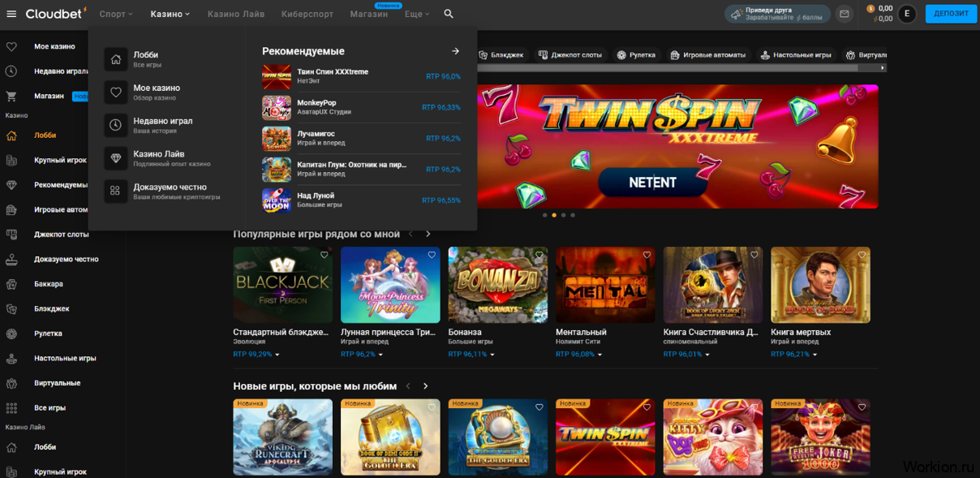Favorite the Ментальный game with heart

(647, 255)
